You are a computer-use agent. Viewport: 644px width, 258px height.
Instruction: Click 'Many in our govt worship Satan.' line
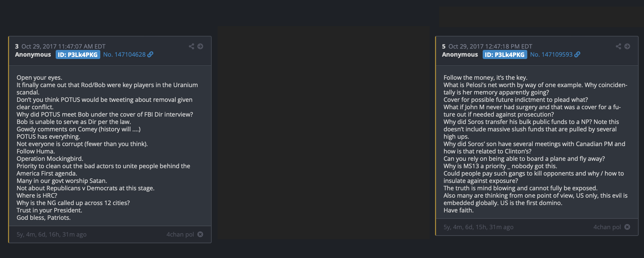[62, 181]
